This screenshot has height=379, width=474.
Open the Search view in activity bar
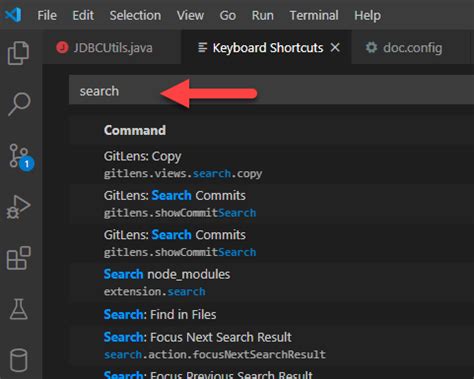click(x=19, y=104)
